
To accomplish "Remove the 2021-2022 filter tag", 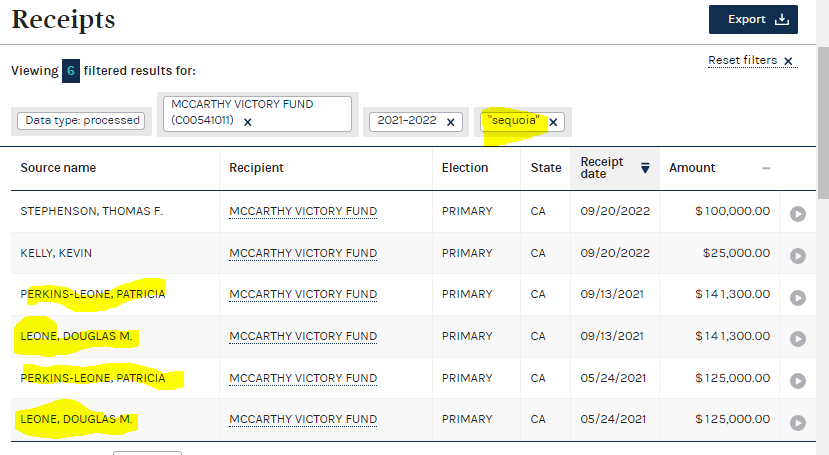I will (x=450, y=123).
